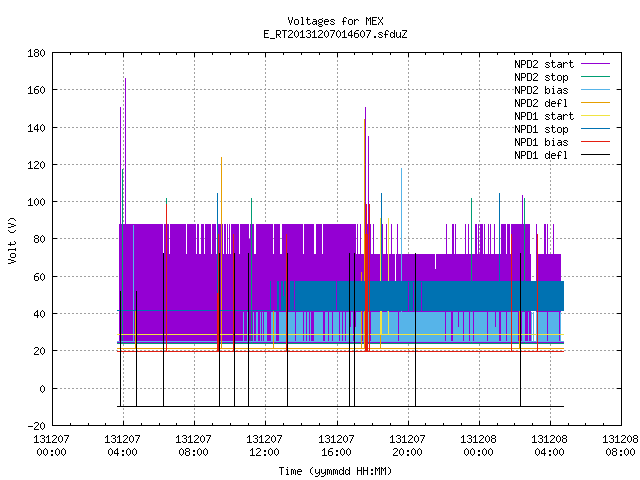Click the '131207 00:00' x-axis tick label
640x480 pixels.
[51, 446]
